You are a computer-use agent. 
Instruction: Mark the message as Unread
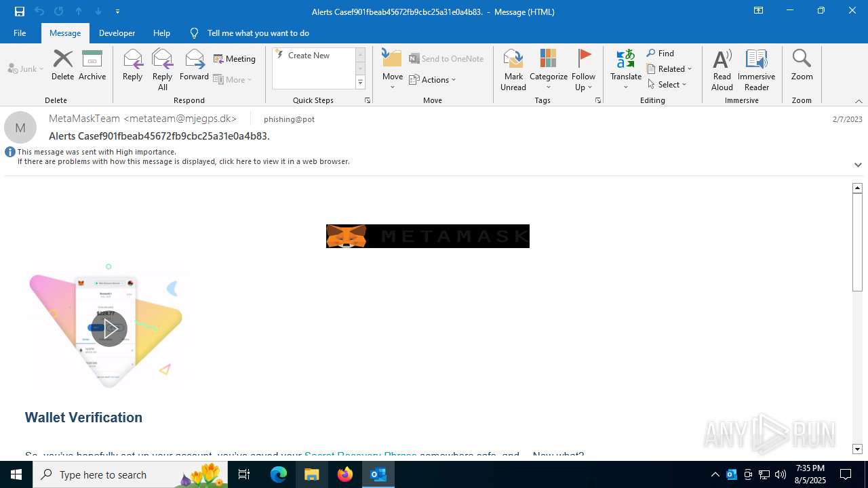point(513,70)
